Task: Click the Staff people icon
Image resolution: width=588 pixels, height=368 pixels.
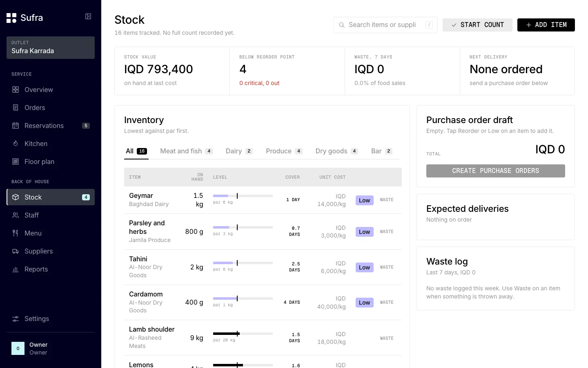Action: 16,215
